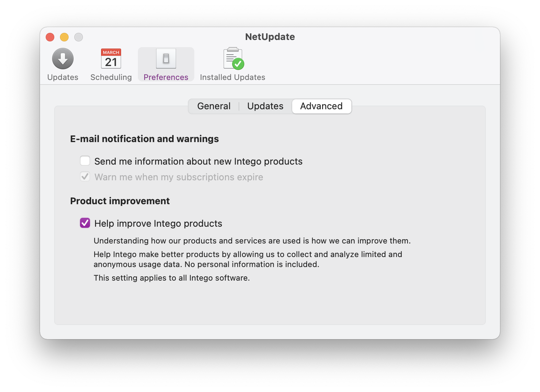540x392 pixels.
Task: Click the E-mail notification and warnings heading
Action: [145, 139]
